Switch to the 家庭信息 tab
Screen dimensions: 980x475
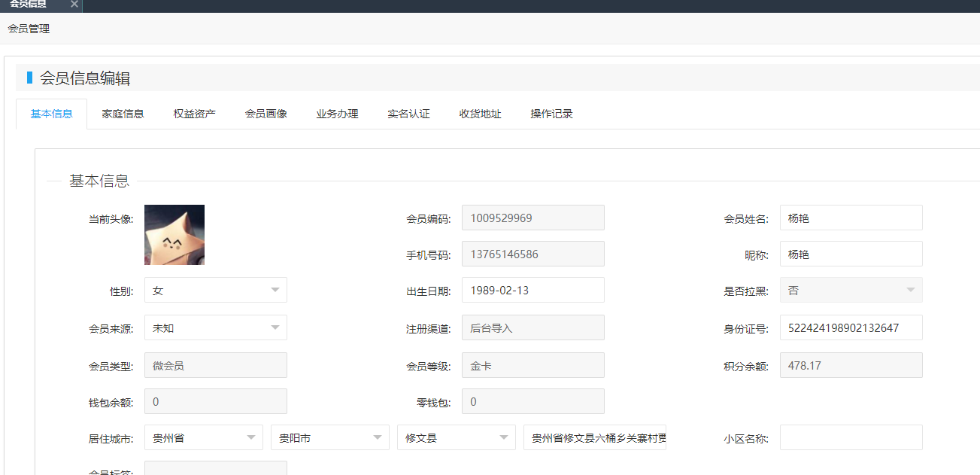pos(123,114)
